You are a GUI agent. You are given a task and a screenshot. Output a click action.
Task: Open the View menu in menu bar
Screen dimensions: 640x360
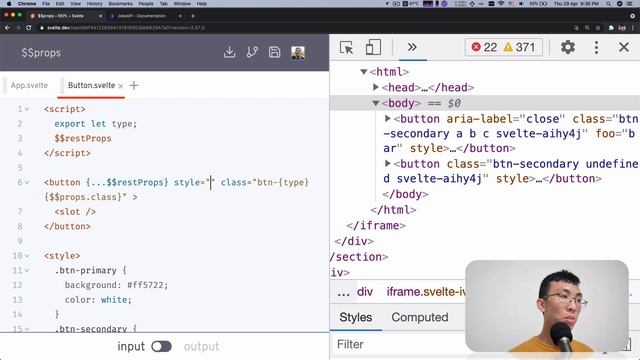pos(76,4)
